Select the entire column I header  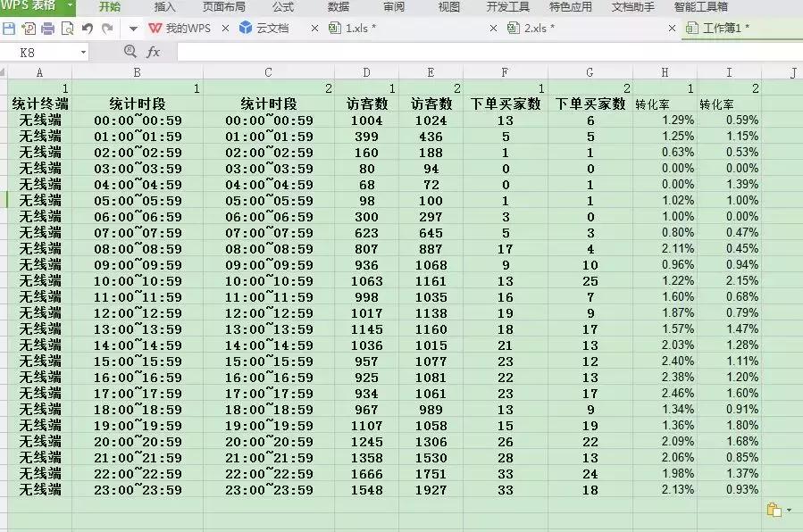click(x=728, y=72)
